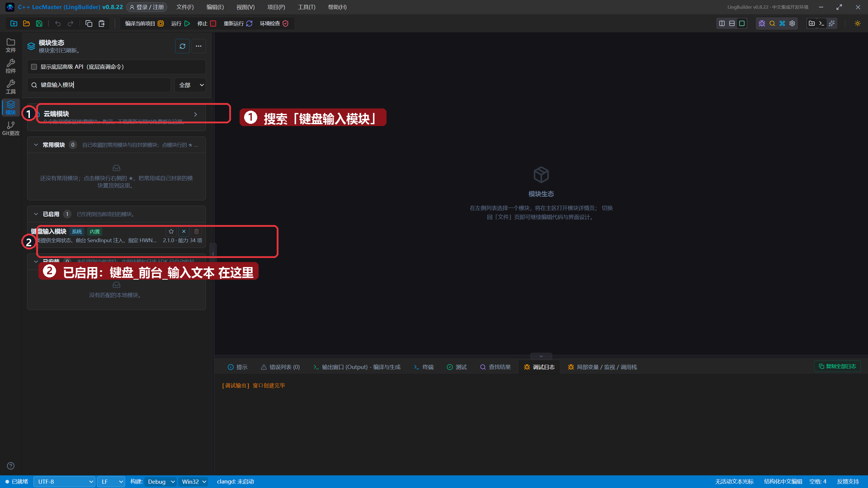This screenshot has width=868, height=488.
Task: Click the refresh module index icon
Action: (182, 46)
